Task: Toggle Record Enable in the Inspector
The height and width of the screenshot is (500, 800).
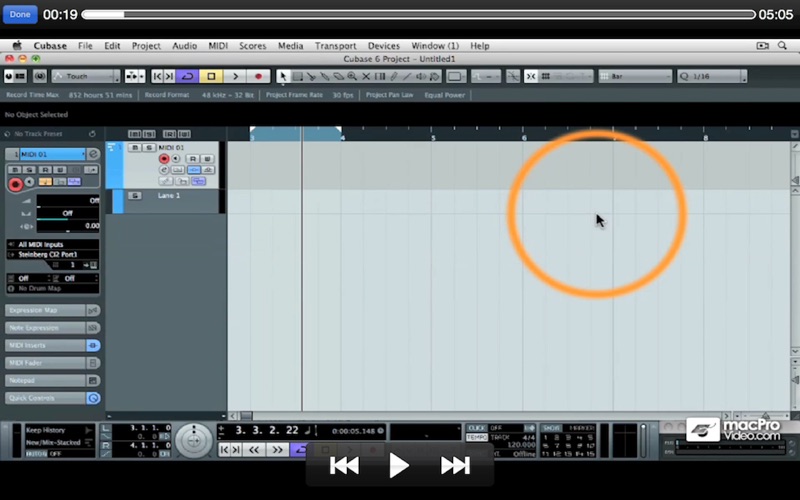Action: 15,184
